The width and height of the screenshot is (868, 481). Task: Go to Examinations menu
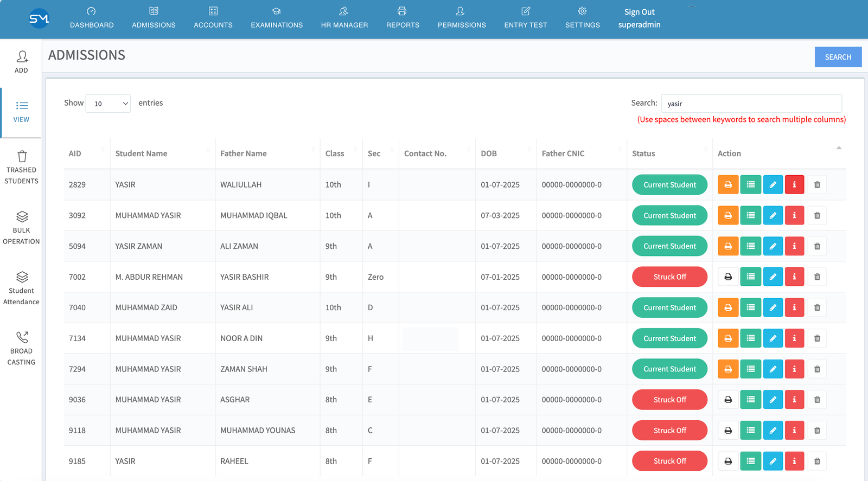coord(277,18)
